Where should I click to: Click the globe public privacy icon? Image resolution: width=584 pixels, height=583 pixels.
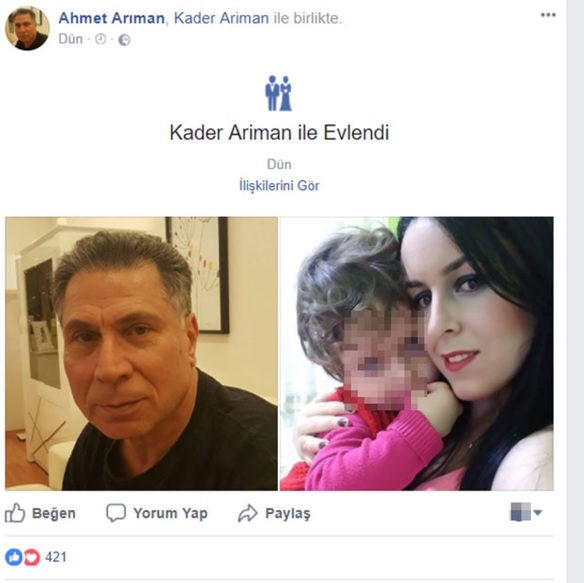coord(124,39)
